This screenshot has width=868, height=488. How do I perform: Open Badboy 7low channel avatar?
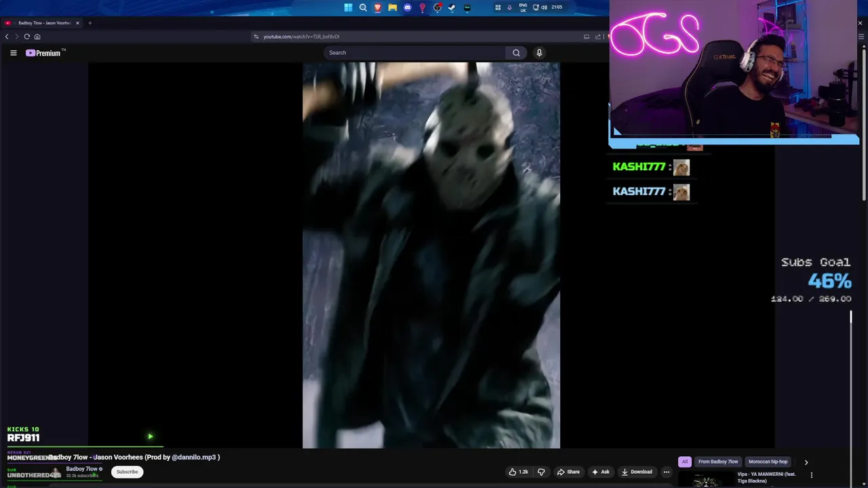click(x=56, y=472)
